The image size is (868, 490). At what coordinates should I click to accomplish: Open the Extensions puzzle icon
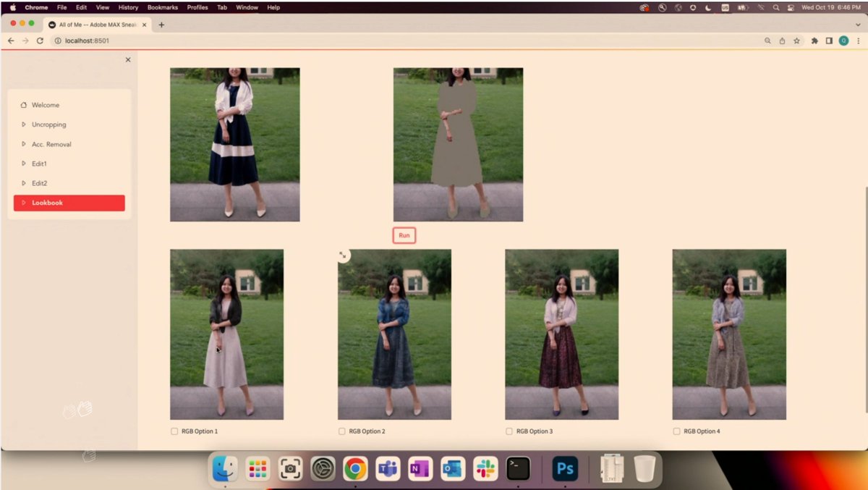pos(814,41)
